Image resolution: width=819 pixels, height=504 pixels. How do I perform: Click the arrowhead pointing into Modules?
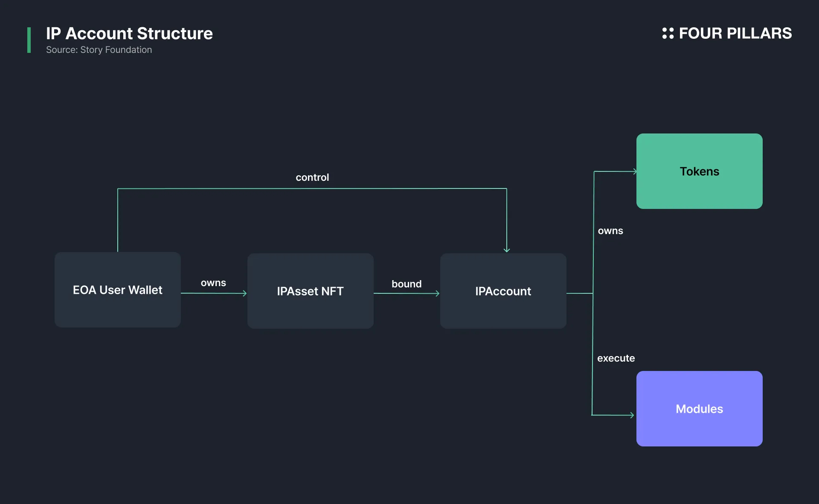(x=632, y=415)
